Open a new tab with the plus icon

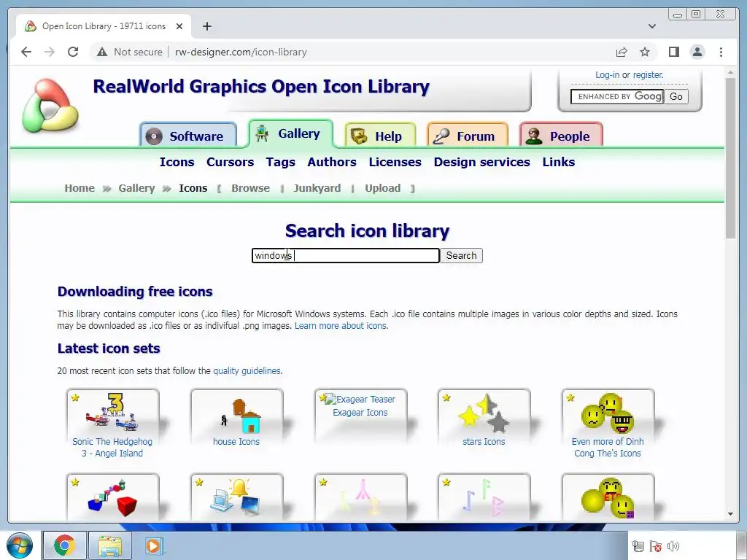click(x=206, y=26)
